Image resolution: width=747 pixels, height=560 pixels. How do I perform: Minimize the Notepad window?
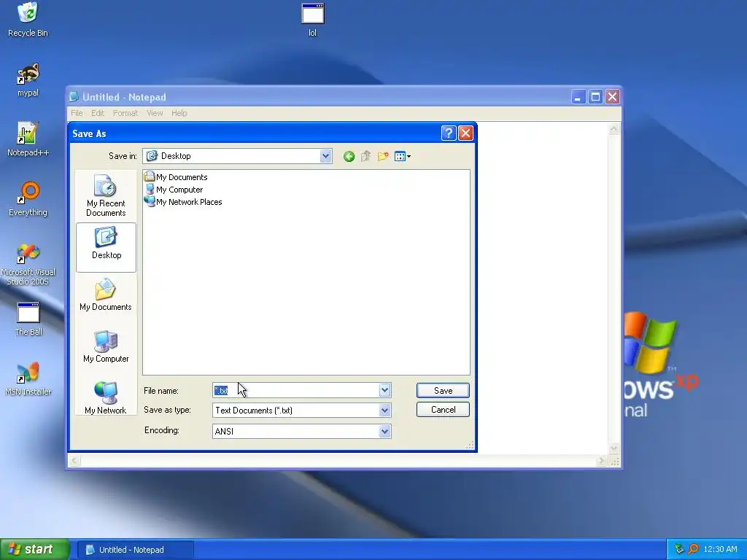578,97
